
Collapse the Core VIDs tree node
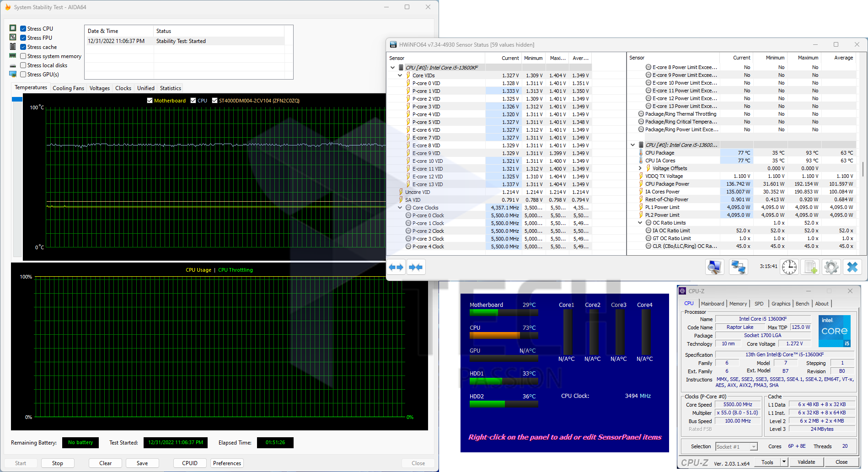point(400,75)
